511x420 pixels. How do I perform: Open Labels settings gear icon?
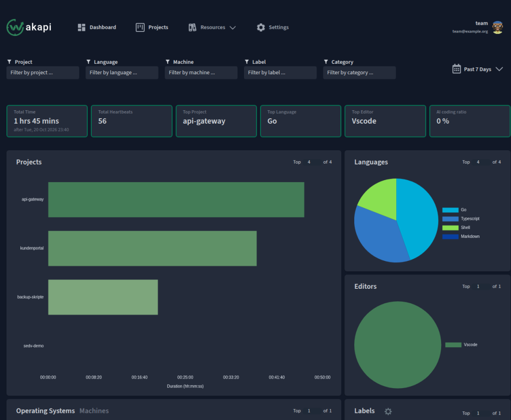(388, 412)
